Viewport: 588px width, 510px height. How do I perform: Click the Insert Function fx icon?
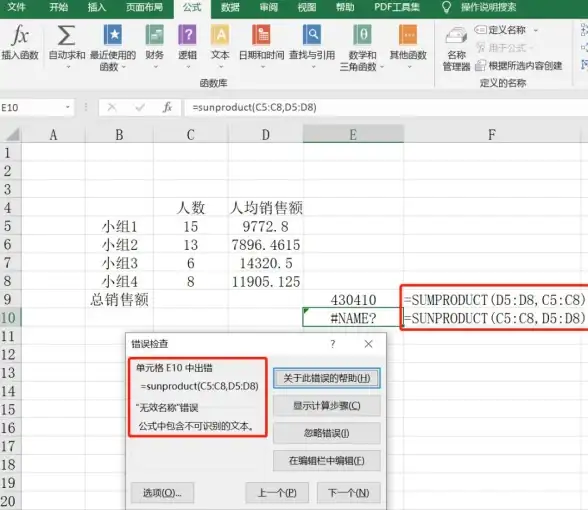[20, 36]
